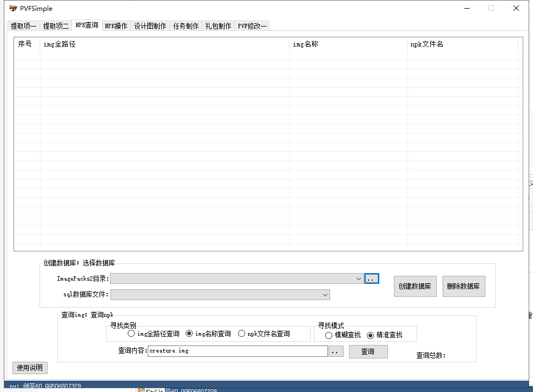Click the 查询内容 text input field

(x=238, y=351)
